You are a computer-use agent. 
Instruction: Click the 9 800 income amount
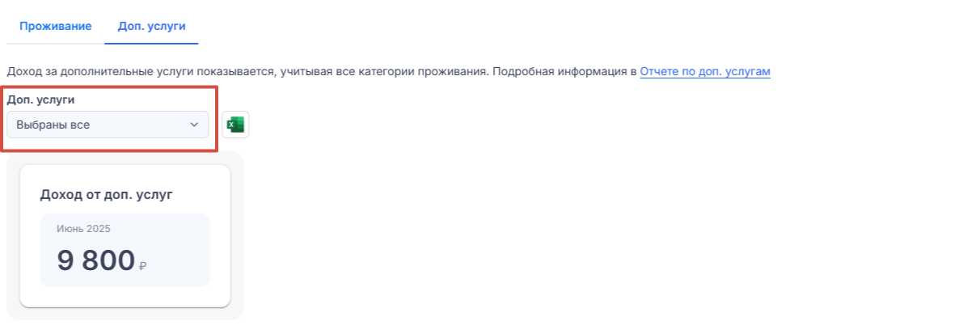click(x=95, y=260)
